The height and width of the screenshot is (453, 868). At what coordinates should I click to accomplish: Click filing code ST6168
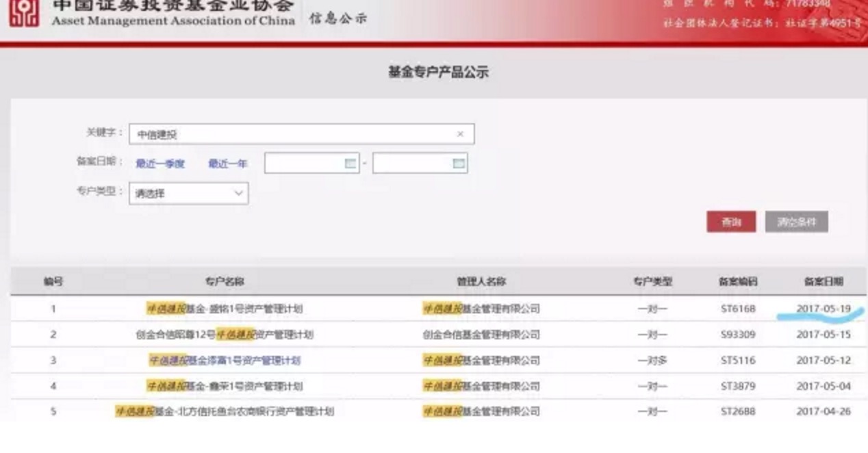coord(738,309)
